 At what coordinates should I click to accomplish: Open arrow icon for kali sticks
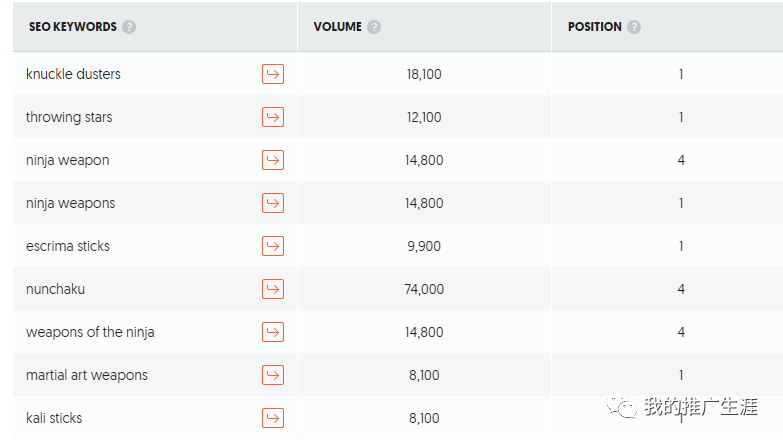272,418
